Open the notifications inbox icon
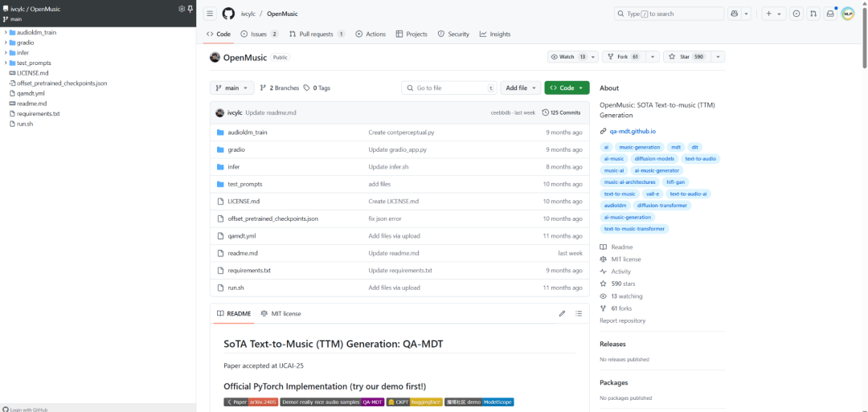 pos(830,14)
